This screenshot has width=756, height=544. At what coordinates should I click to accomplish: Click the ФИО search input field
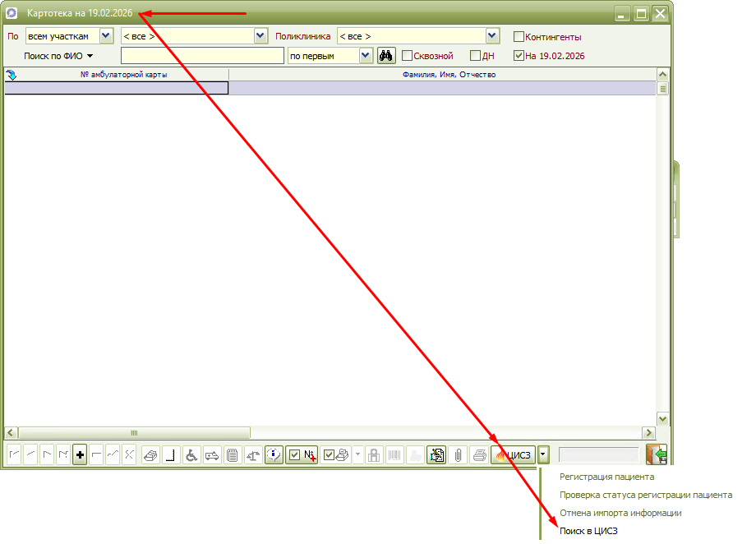202,56
